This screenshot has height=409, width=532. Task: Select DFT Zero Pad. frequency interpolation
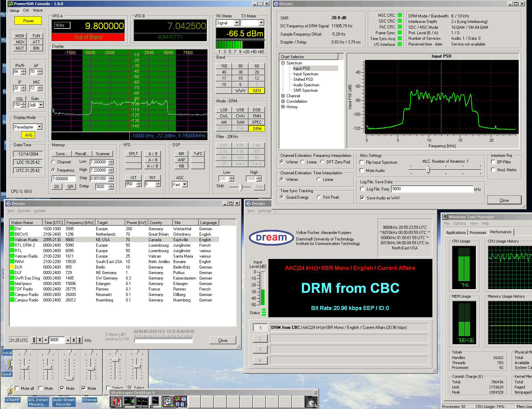pyautogui.click(x=322, y=162)
